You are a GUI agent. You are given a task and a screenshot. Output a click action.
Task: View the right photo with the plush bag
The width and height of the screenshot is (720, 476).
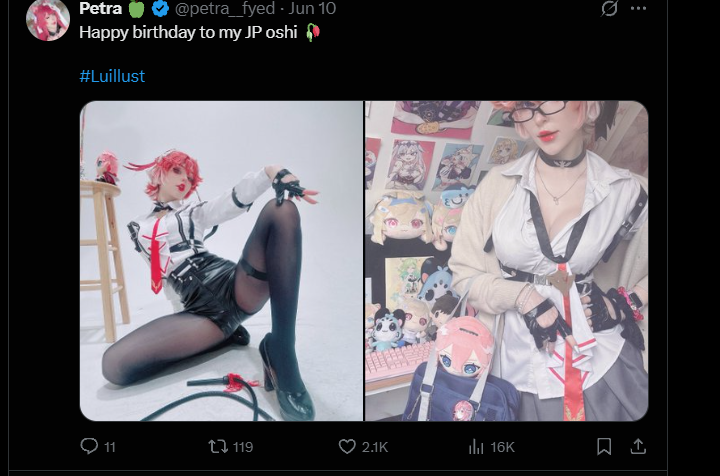[506, 261]
